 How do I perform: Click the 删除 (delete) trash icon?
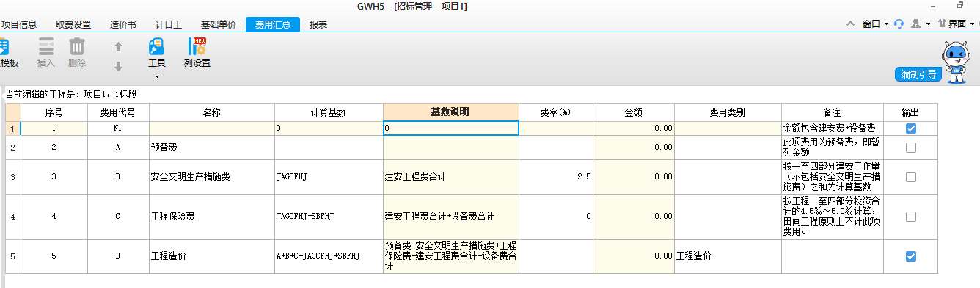77,46
